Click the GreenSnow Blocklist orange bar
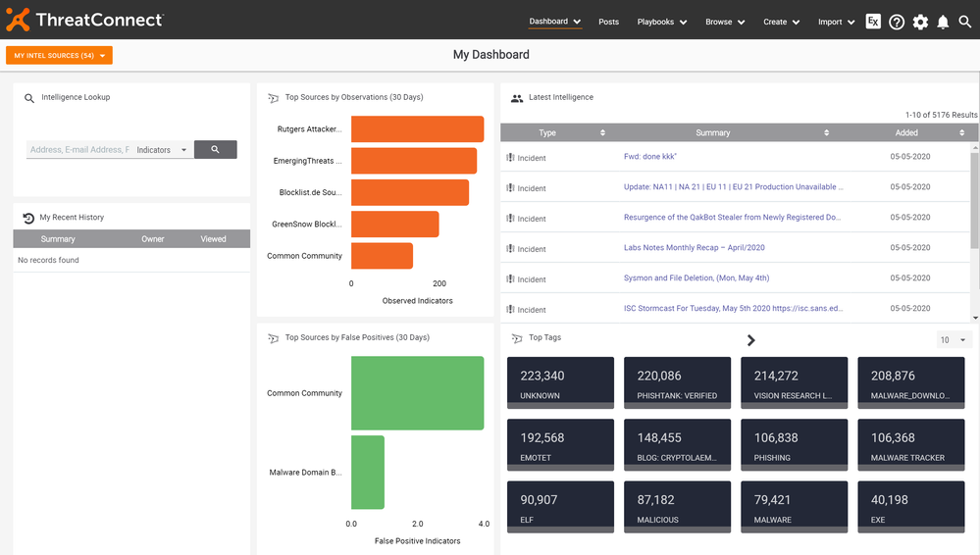 pyautogui.click(x=395, y=224)
